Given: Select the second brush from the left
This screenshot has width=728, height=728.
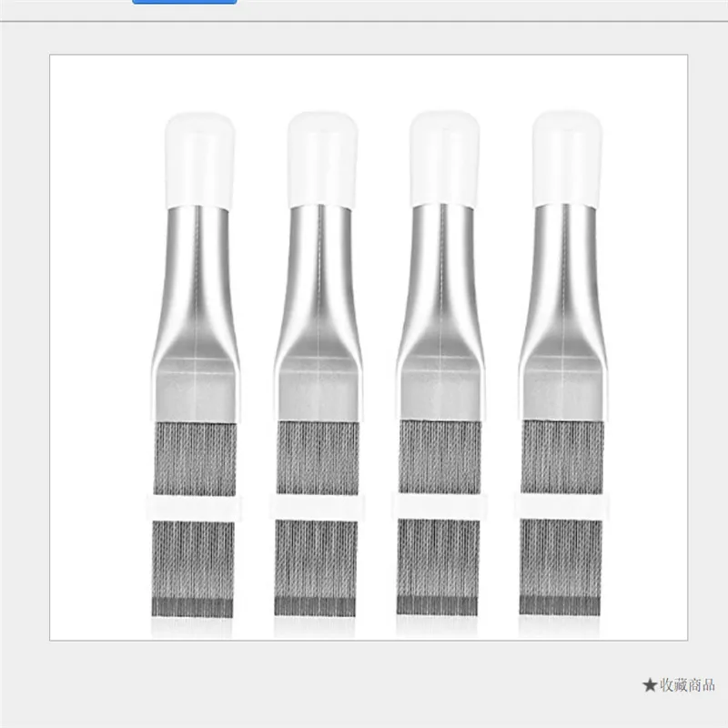Looking at the screenshot, I should (318, 365).
